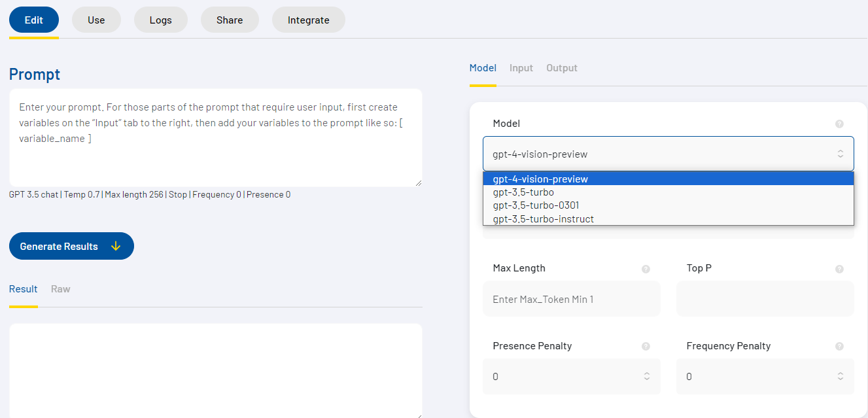Click the Max Length help icon
The image size is (868, 418).
coord(646,269)
